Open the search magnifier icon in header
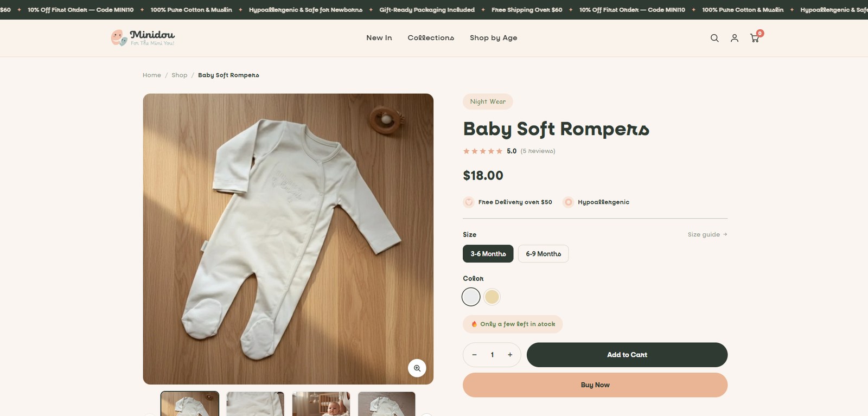 pos(714,38)
